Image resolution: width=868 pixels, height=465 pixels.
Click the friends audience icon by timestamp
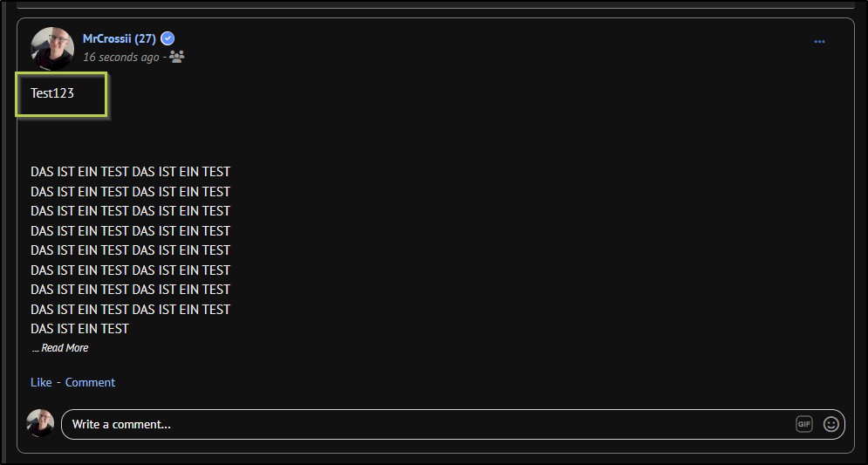tap(177, 57)
